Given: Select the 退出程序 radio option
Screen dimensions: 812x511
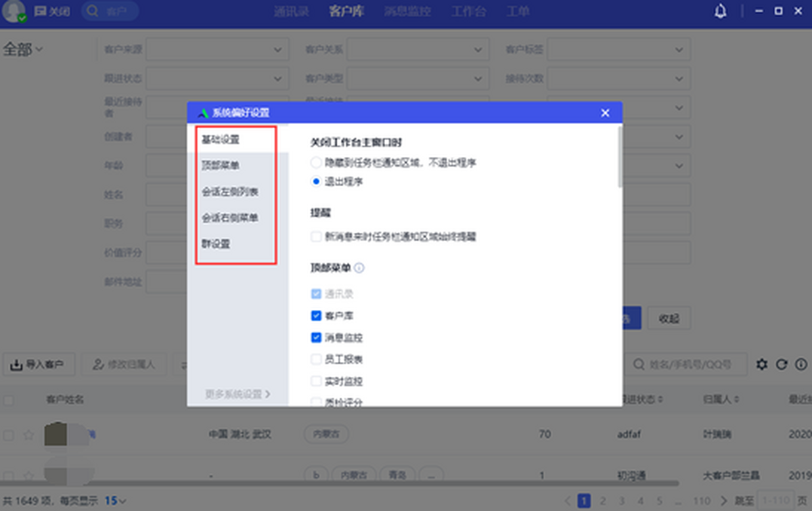Looking at the screenshot, I should [315, 181].
